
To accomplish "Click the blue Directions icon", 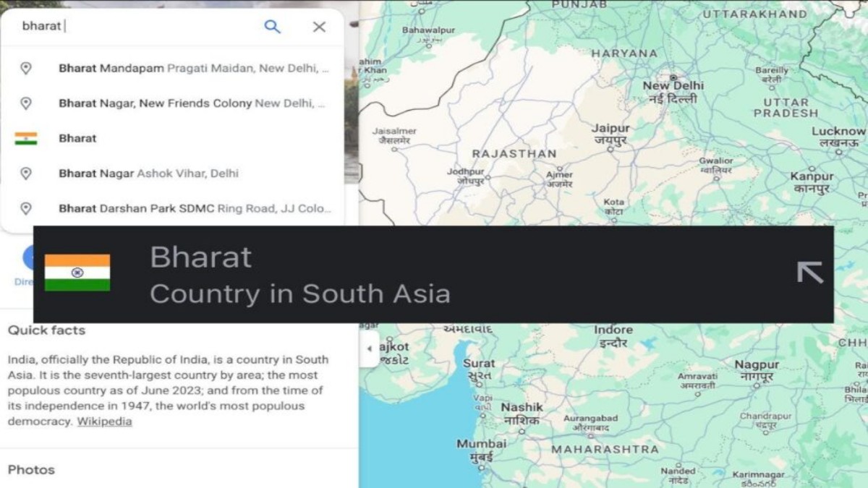I will pos(30,257).
